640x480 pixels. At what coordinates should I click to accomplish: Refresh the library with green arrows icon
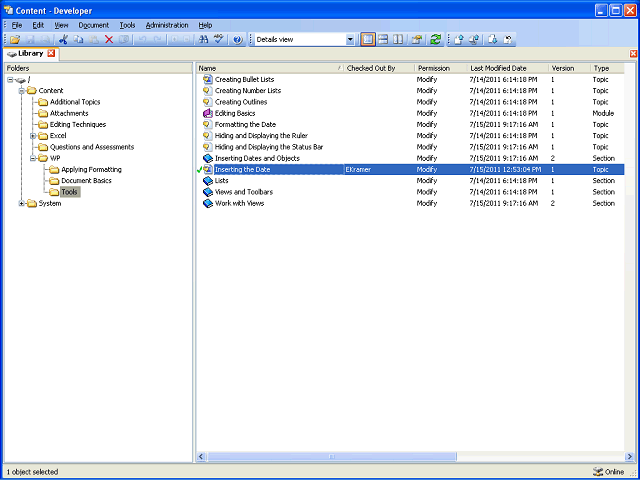pos(436,40)
